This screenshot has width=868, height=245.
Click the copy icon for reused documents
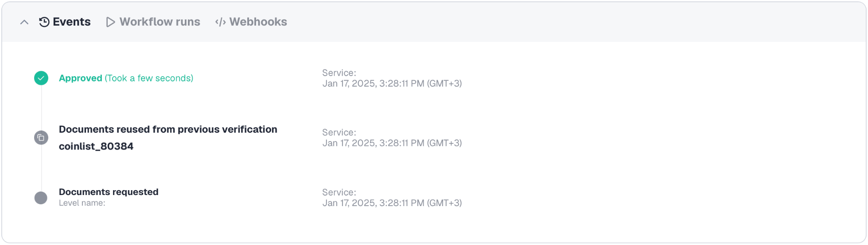[41, 138]
